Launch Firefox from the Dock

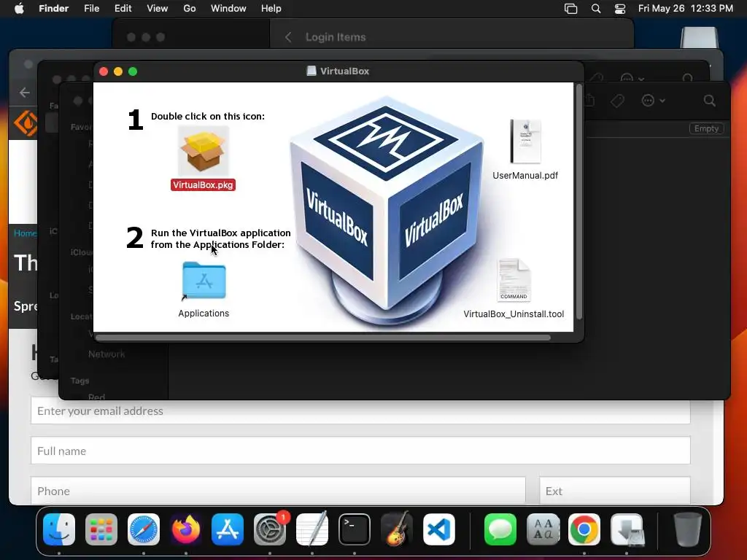click(186, 529)
